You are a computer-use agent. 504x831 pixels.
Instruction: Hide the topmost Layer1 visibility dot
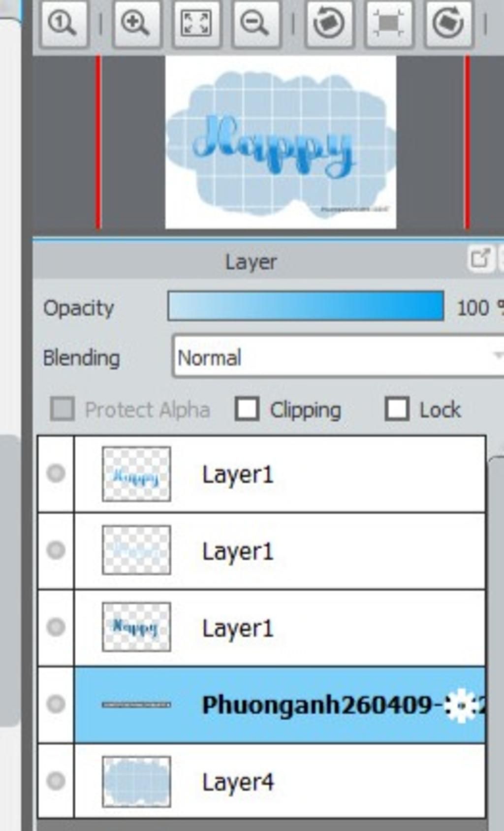coord(56,473)
